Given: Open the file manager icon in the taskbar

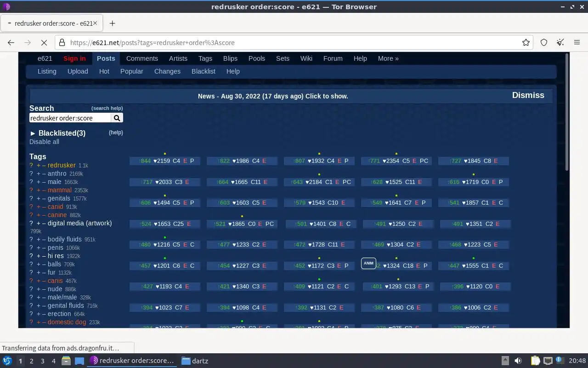Looking at the screenshot, I should [66, 361].
